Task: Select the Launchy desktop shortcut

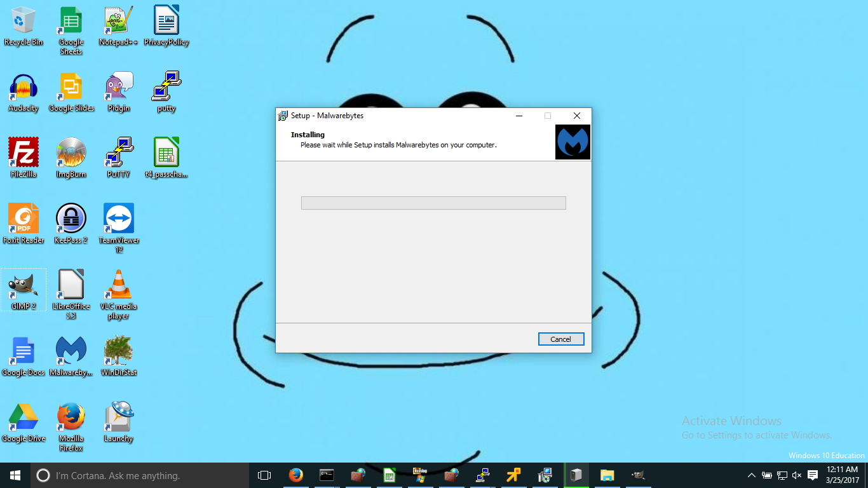Action: pos(118,423)
